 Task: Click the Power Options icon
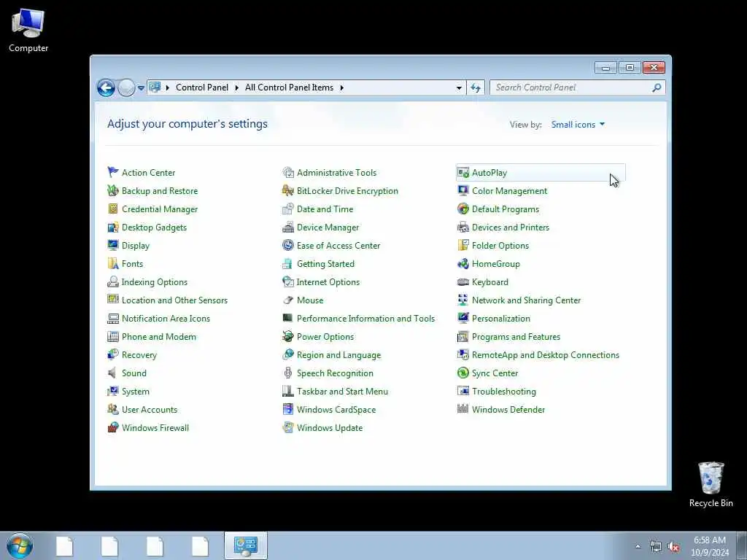[x=287, y=337]
